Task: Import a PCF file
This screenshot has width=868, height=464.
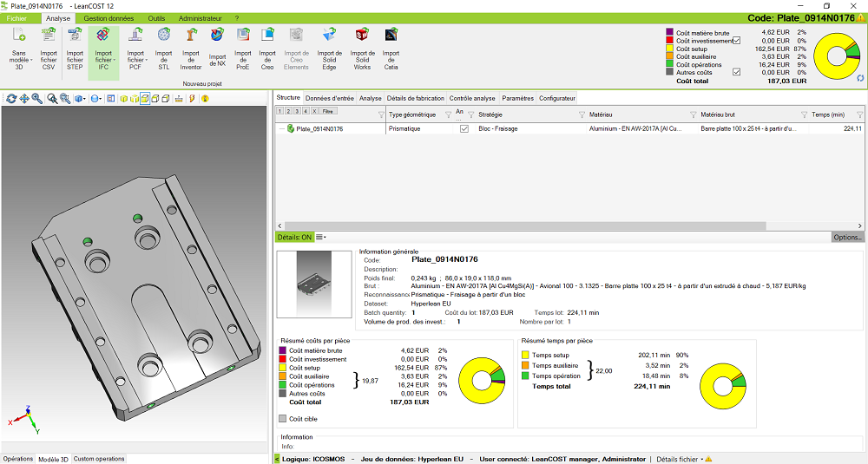Action: coord(135,49)
